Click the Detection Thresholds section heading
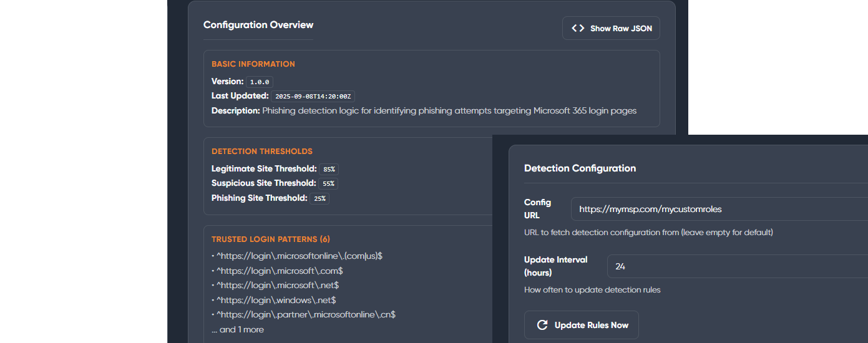This screenshot has width=868, height=343. 262,151
